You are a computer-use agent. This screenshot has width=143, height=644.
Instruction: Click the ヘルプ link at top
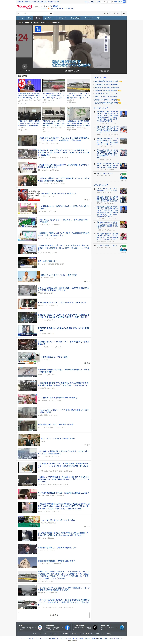click(97, 2)
